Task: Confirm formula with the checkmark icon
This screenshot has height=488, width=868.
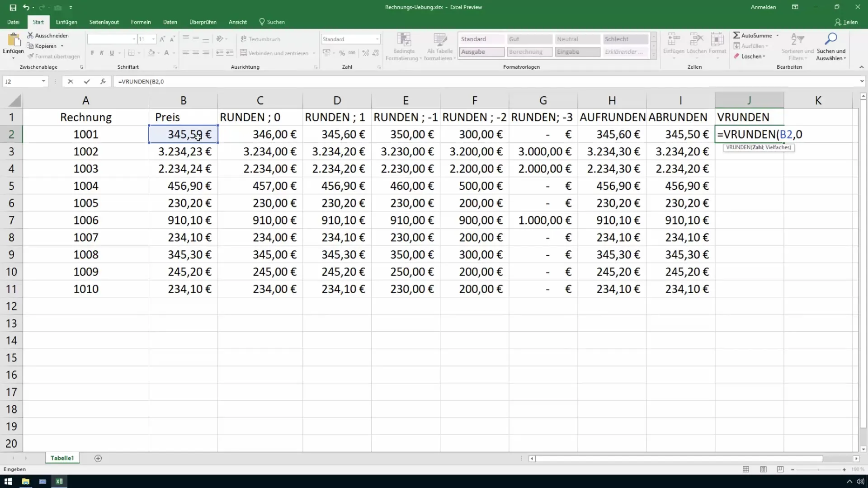Action: tap(87, 81)
